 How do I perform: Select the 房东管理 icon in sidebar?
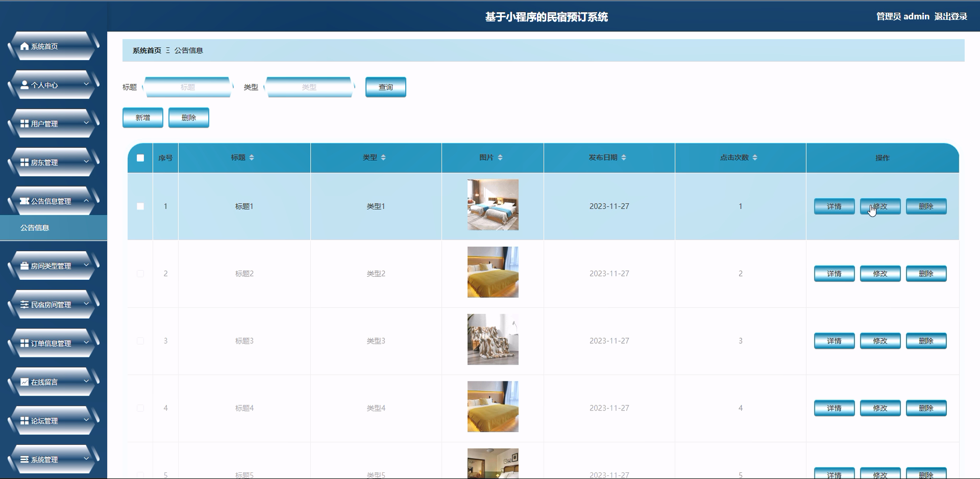click(x=23, y=162)
